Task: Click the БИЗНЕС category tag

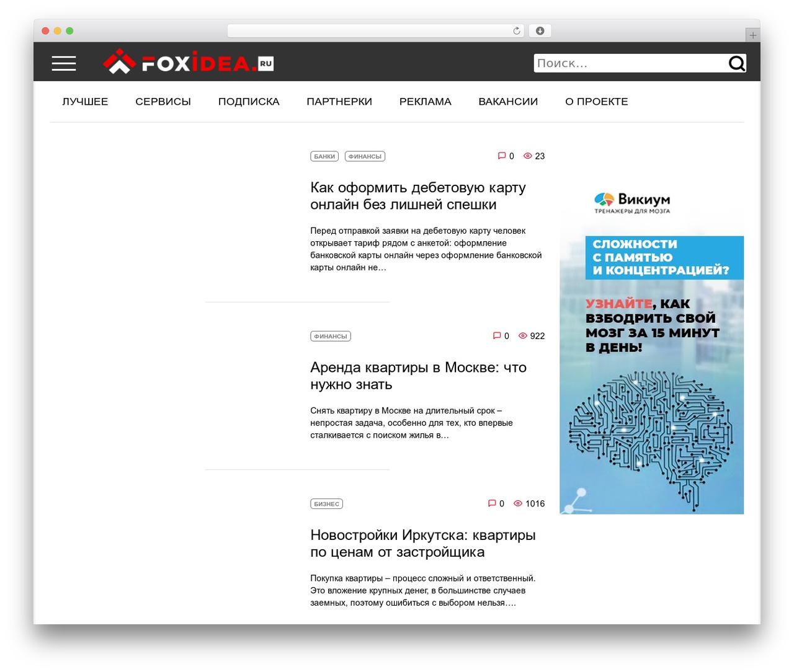Action: point(326,504)
